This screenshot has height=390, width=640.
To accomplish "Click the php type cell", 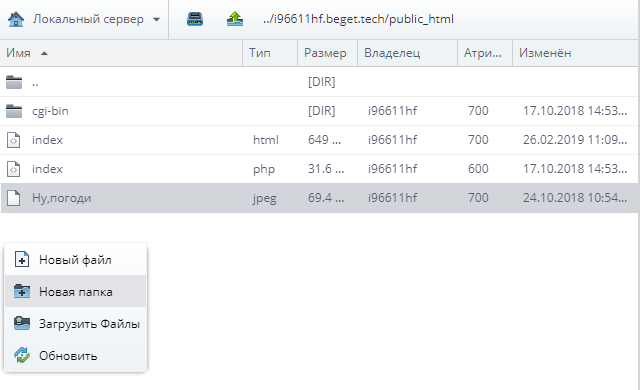I will 264,169.
